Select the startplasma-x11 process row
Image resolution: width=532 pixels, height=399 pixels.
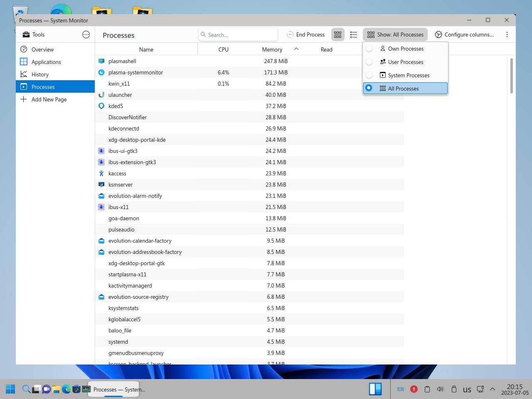coord(249,274)
